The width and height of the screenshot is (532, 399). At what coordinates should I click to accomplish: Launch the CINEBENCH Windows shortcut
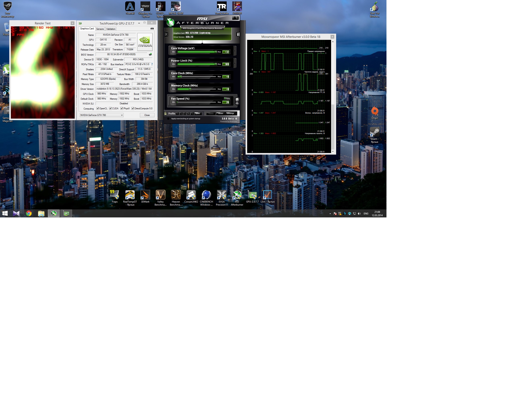[x=206, y=198]
